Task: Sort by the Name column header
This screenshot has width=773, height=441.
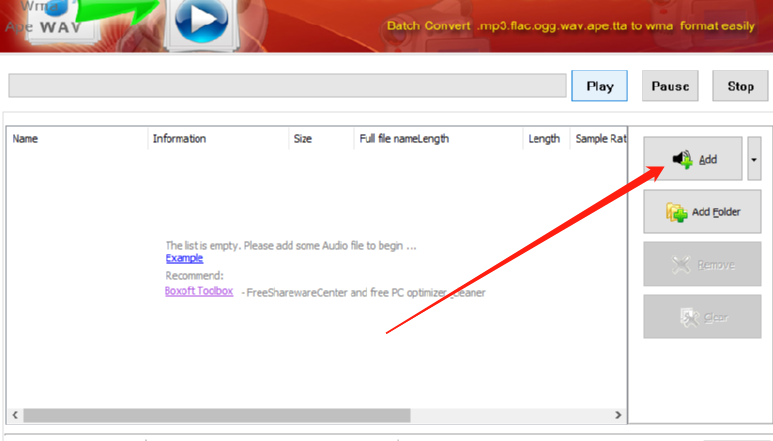Action: tap(77, 139)
